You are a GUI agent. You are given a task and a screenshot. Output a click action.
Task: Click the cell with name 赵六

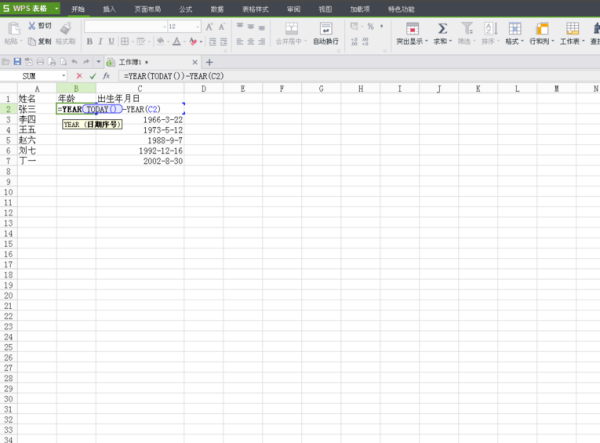[x=37, y=140]
